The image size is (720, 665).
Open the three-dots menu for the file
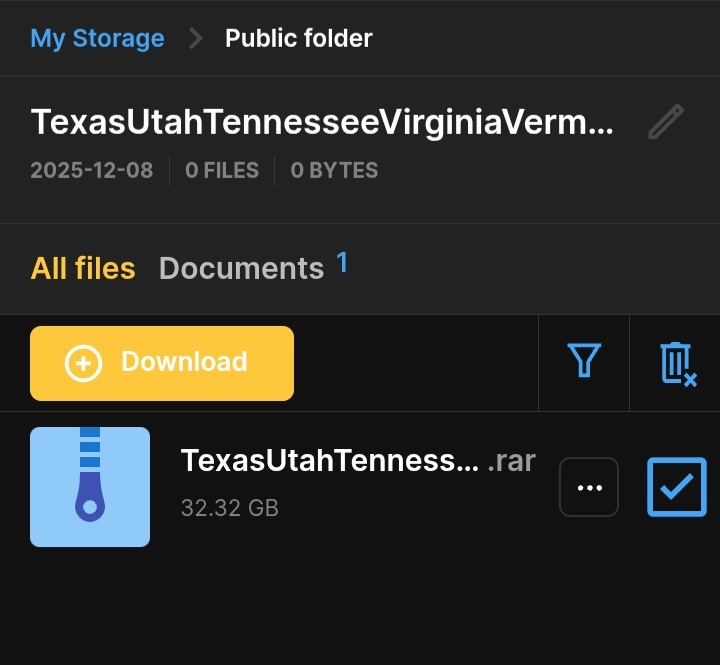point(589,487)
